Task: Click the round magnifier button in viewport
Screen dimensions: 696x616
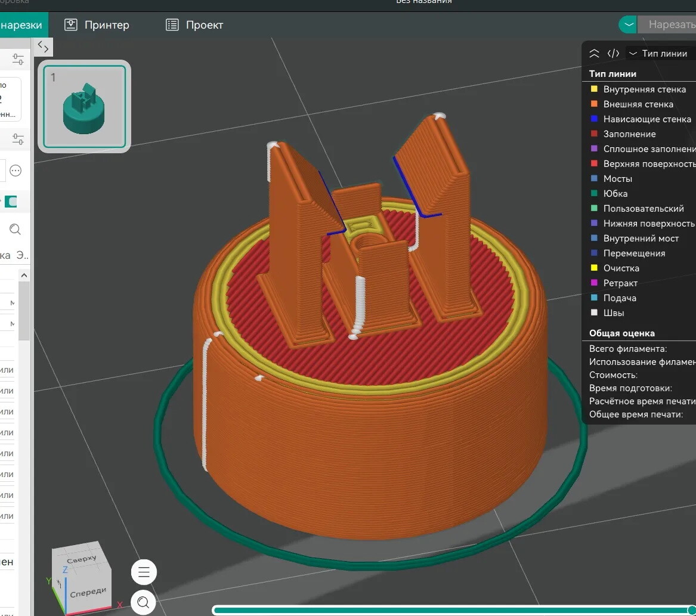Action: [144, 602]
